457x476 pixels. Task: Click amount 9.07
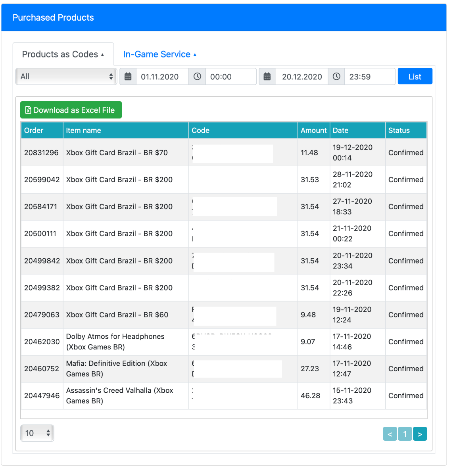(x=308, y=342)
